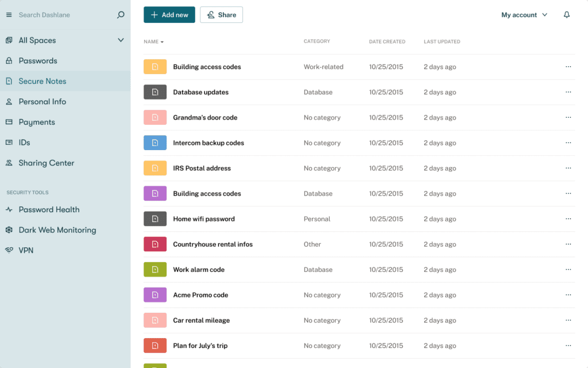Open the Payments section
This screenshot has height=368, width=588.
pos(38,122)
